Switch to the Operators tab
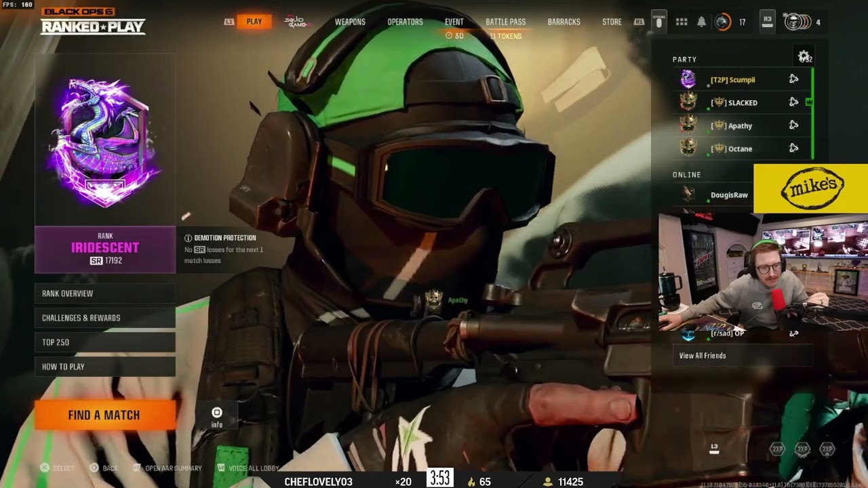The height and width of the screenshot is (488, 868). [405, 22]
